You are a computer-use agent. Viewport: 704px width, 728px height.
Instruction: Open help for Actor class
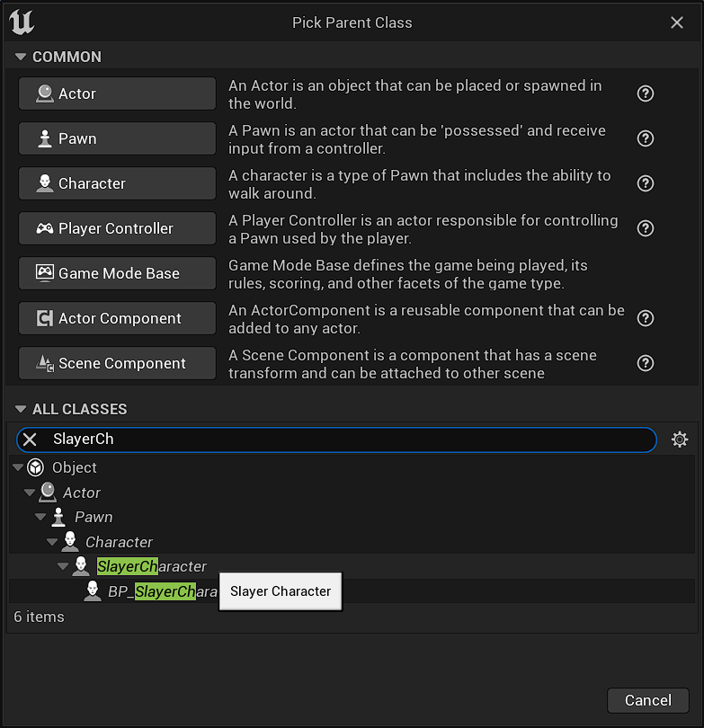click(646, 93)
